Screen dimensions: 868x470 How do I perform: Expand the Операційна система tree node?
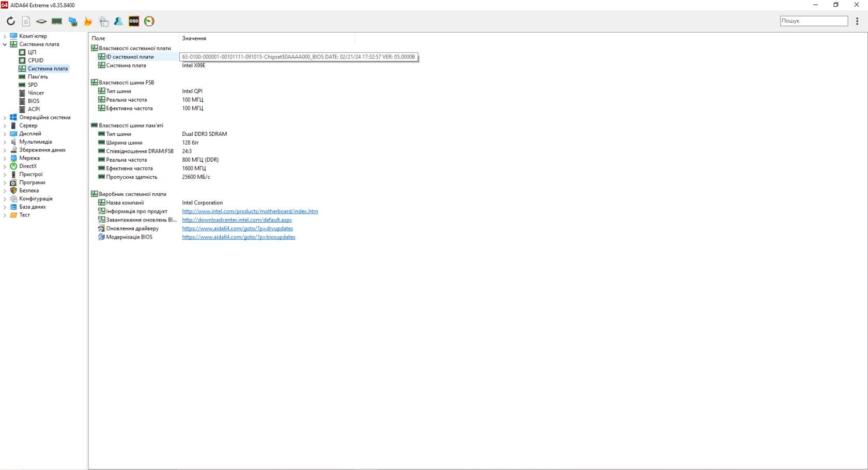click(x=5, y=118)
